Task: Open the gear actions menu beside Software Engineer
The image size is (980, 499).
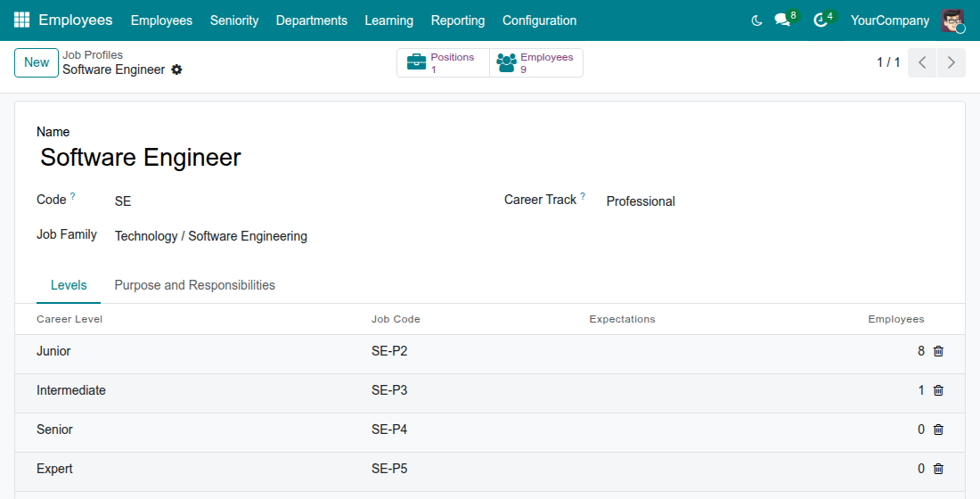Action: 177,70
